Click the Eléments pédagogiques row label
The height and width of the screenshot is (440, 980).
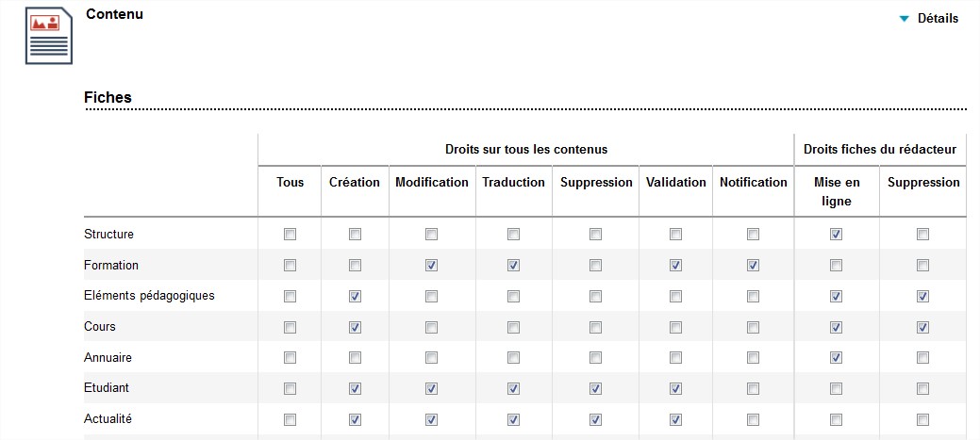(149, 296)
